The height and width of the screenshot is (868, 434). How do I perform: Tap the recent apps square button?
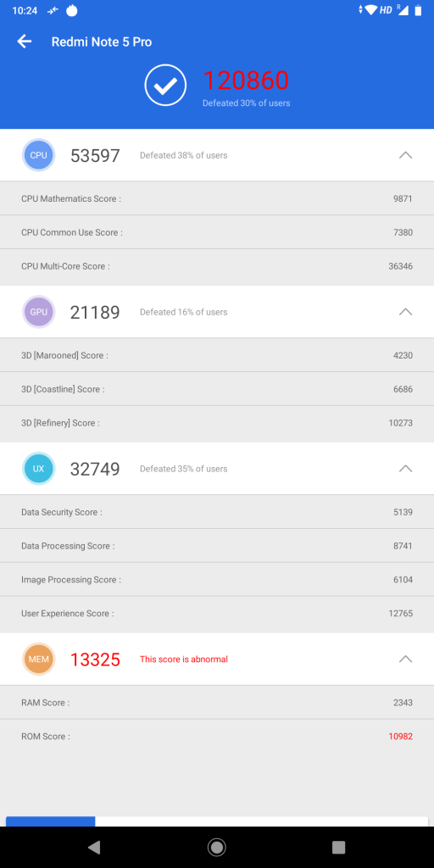tap(338, 847)
